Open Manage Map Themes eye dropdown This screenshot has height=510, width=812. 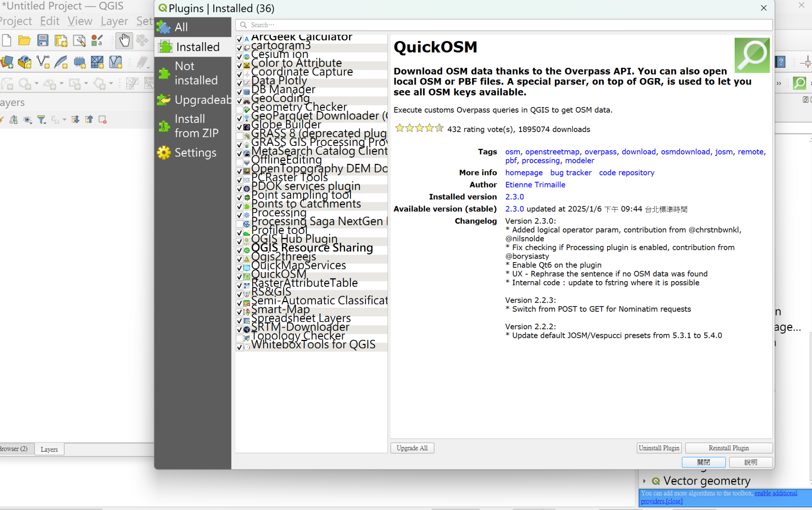click(x=27, y=120)
